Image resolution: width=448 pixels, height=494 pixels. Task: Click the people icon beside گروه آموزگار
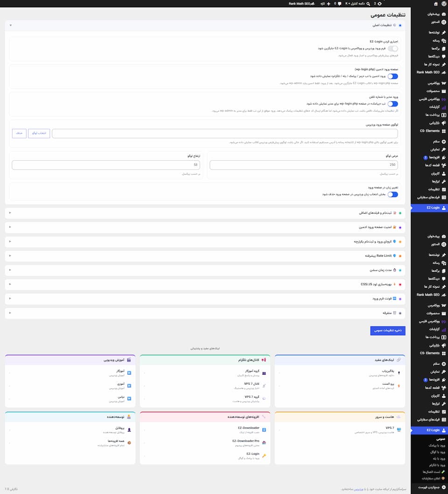coord(264,373)
